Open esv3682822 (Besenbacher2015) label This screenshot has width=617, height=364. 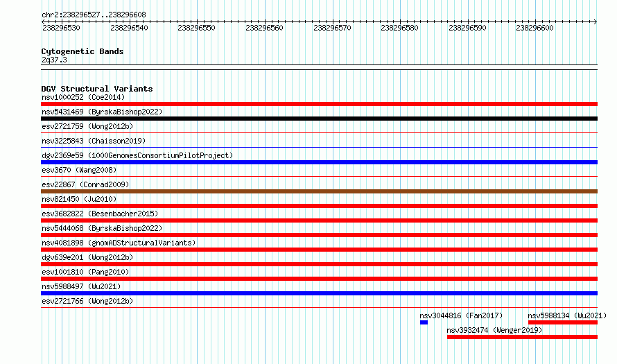pos(100,214)
